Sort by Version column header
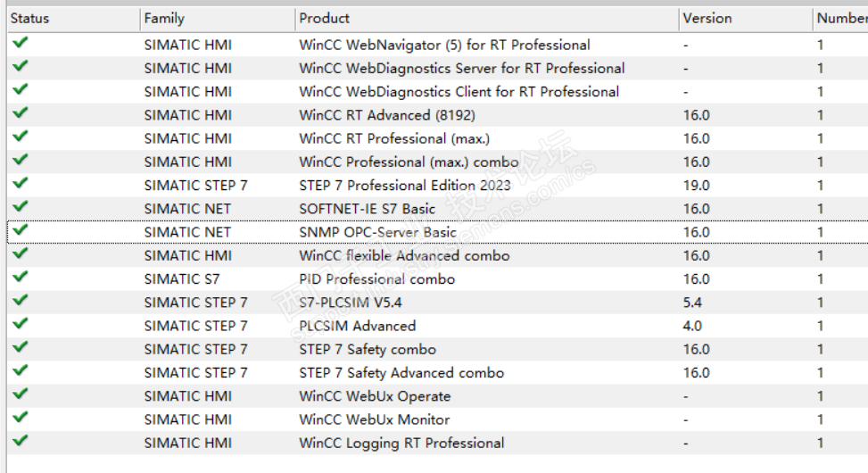 point(707,18)
